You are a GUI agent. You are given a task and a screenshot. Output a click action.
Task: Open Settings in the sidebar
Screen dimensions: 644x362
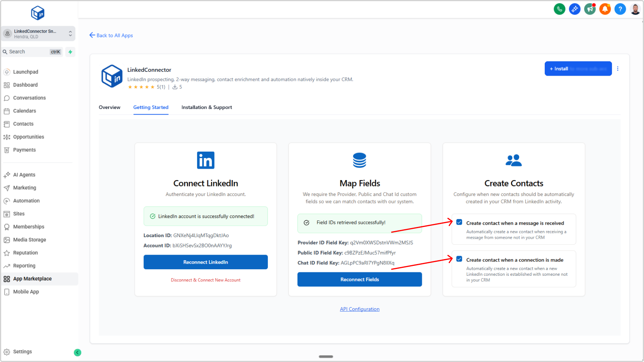[x=22, y=352]
